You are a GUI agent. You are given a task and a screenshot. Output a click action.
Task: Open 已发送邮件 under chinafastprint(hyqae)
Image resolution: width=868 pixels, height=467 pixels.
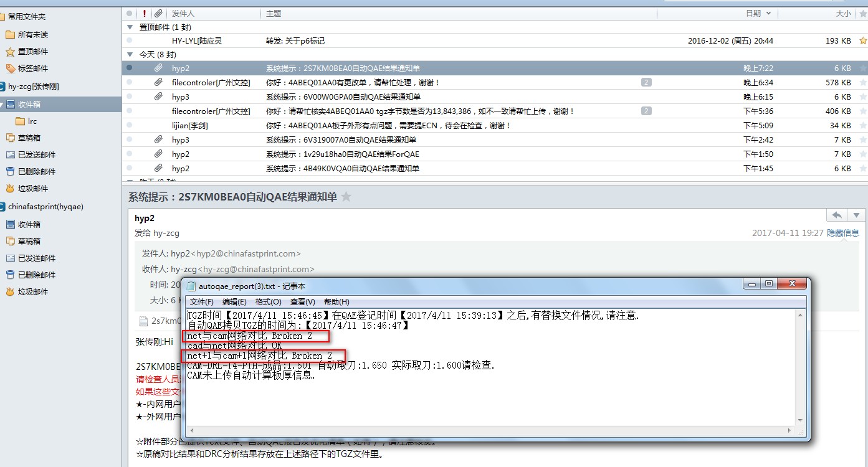[x=36, y=258]
